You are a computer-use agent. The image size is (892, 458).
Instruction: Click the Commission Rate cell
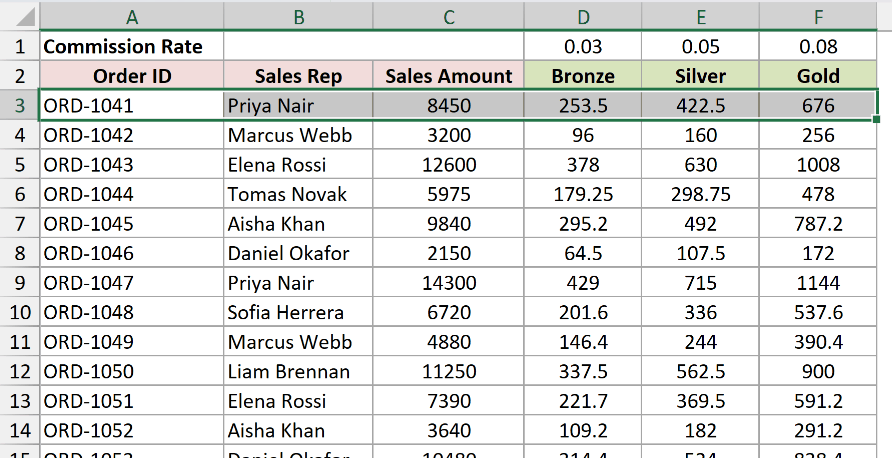(132, 47)
